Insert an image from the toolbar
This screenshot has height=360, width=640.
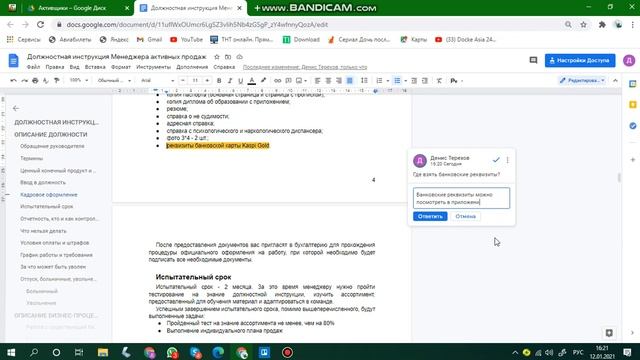[299, 81]
